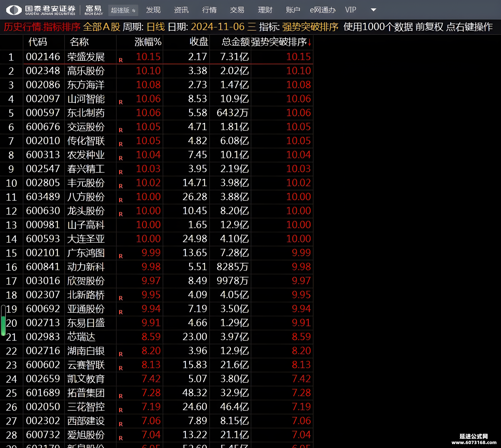Toggle the 超强版 version switcher
This screenshot has width=501, height=448.
pos(123,10)
